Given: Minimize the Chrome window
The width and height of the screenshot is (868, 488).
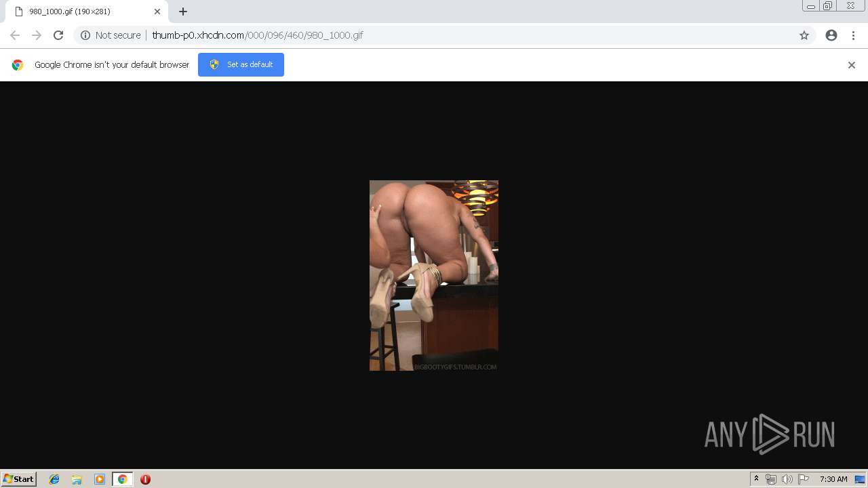Looking at the screenshot, I should (x=811, y=6).
